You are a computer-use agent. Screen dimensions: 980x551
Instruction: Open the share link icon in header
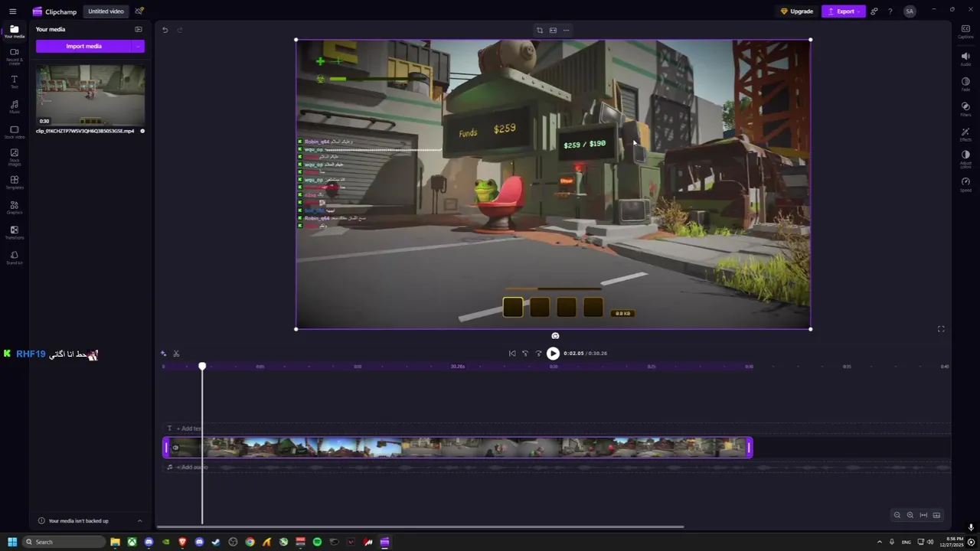click(x=874, y=11)
